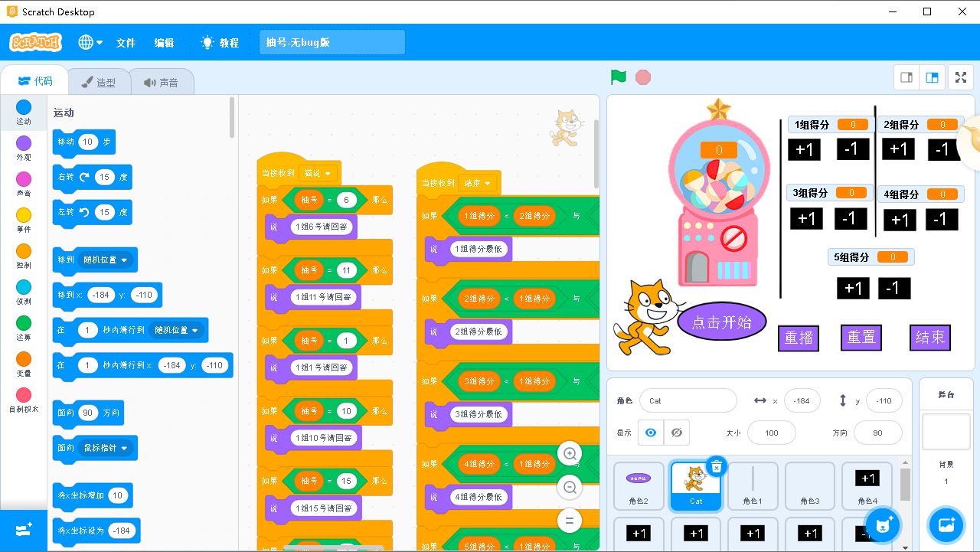Click the 结束 button on stage
This screenshot has height=552, width=980.
pos(930,338)
